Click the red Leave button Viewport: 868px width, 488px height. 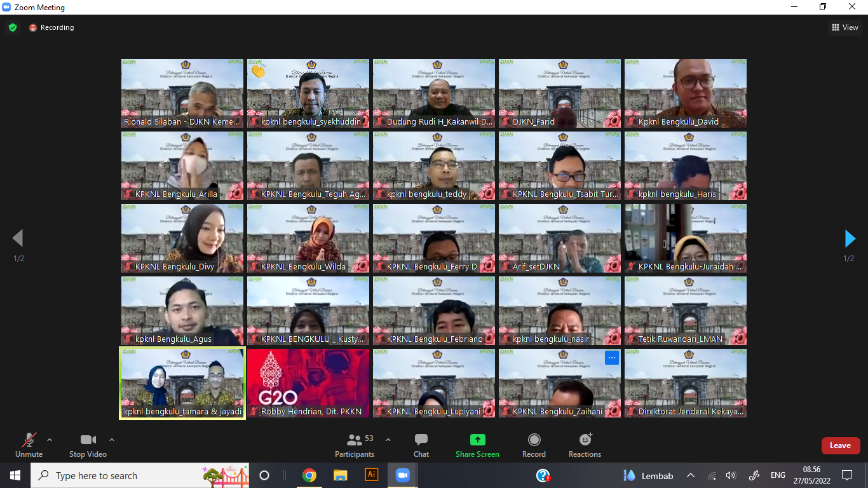point(840,445)
